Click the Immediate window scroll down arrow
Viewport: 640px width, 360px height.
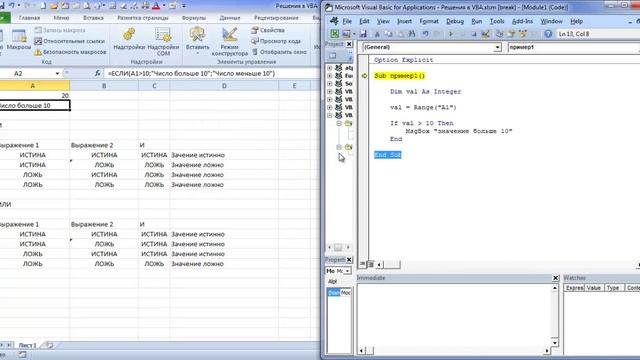click(x=555, y=343)
